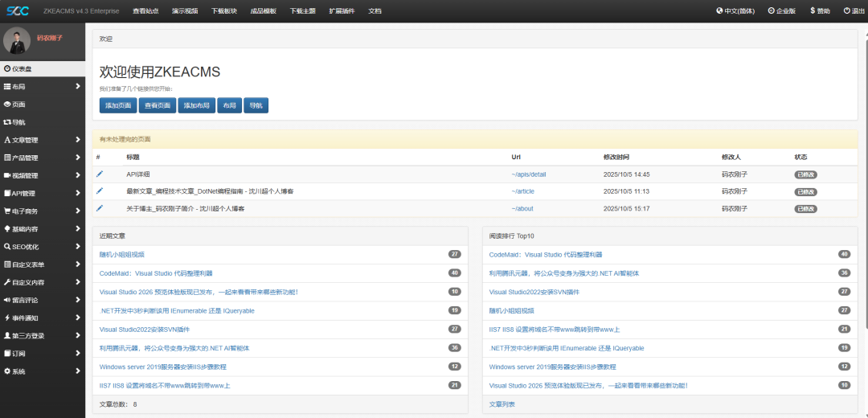This screenshot has height=418, width=868.
Task: Open 下载板块 in the top menu
Action: [224, 11]
